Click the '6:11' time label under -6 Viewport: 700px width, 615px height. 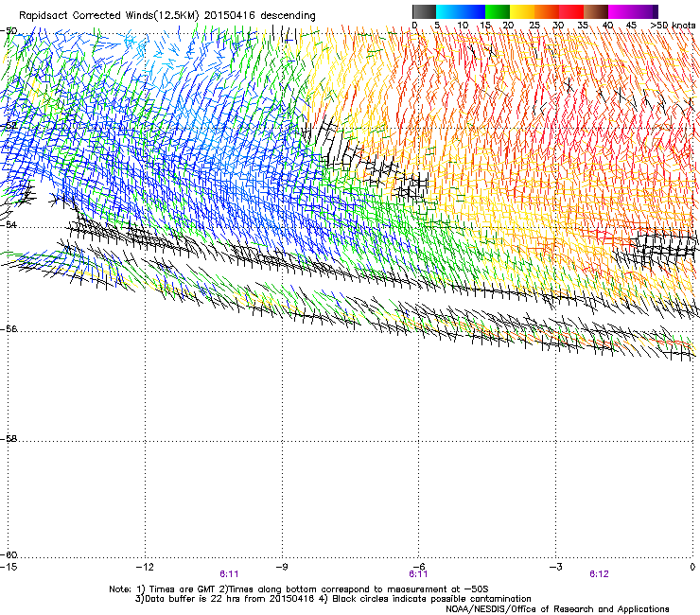418,574
